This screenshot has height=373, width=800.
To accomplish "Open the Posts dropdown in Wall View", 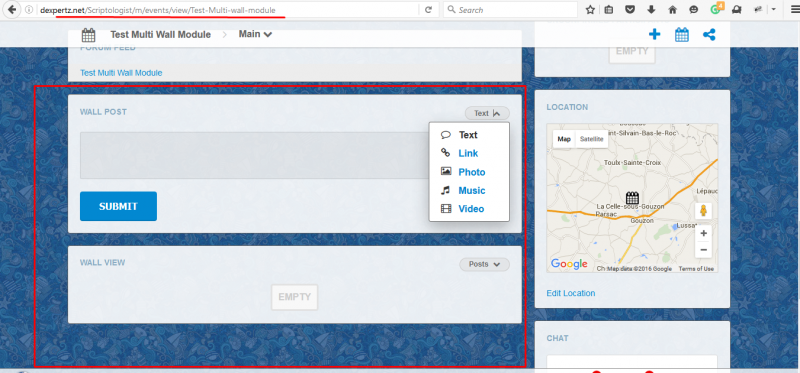I will (x=484, y=264).
